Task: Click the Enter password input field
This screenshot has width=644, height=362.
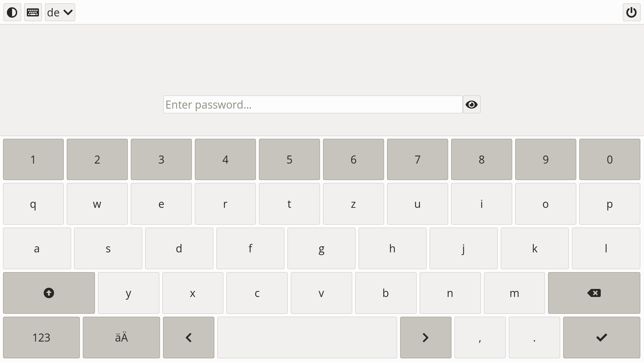Action: click(313, 105)
